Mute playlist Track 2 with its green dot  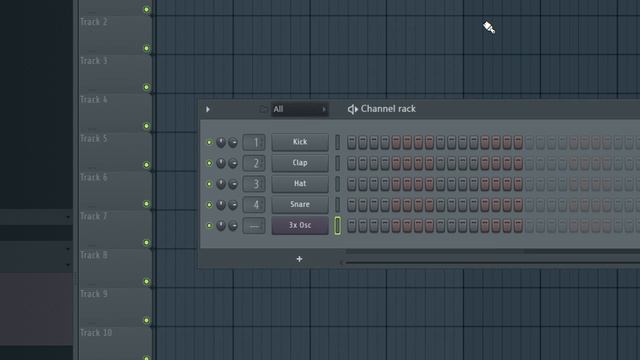coord(147,48)
